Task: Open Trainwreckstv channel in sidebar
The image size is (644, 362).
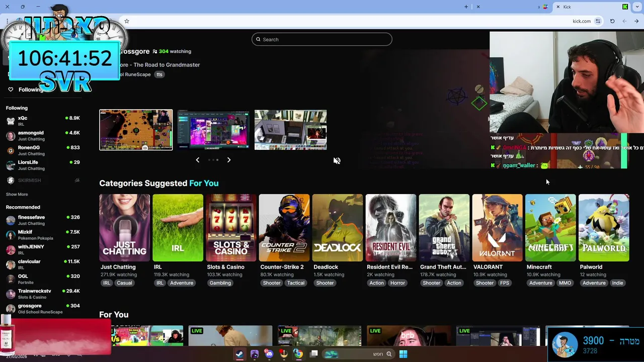Action: (x=43, y=294)
